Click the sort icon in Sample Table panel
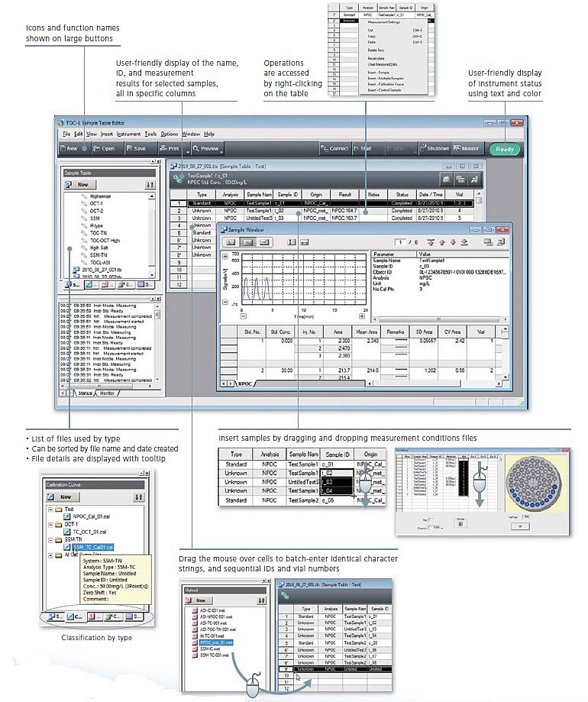Viewport: 588px width, 702px height. [150, 184]
